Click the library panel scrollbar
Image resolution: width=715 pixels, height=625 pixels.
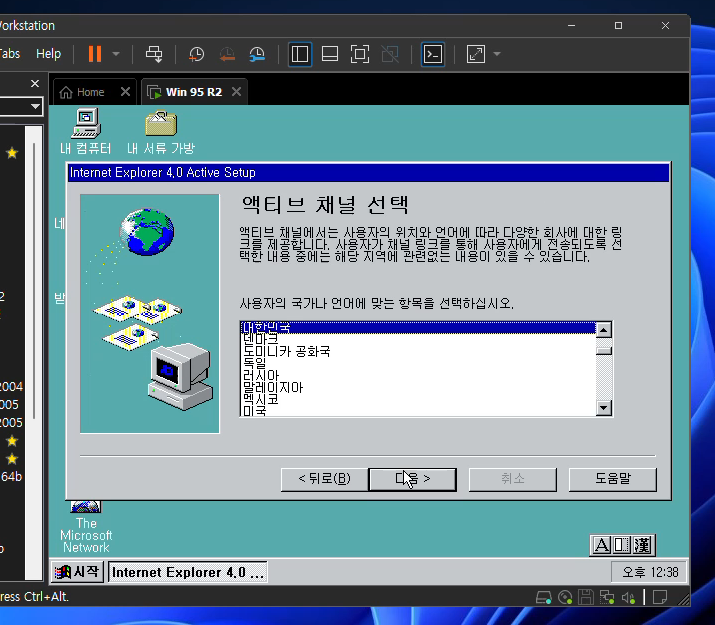tap(34, 281)
